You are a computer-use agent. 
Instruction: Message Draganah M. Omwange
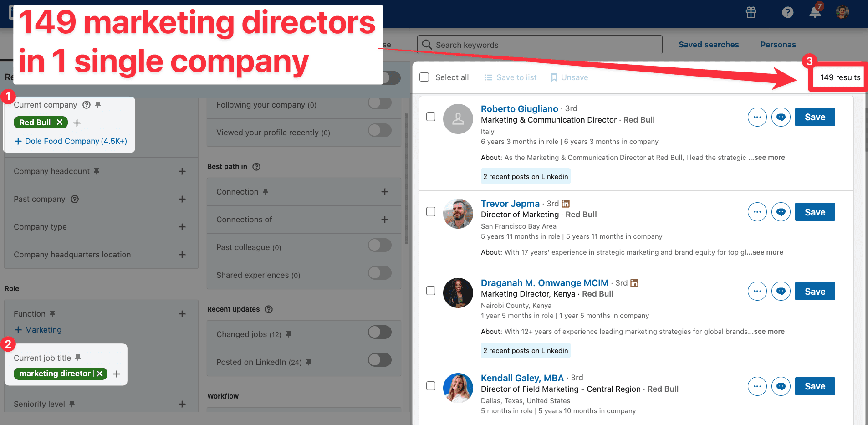click(781, 291)
